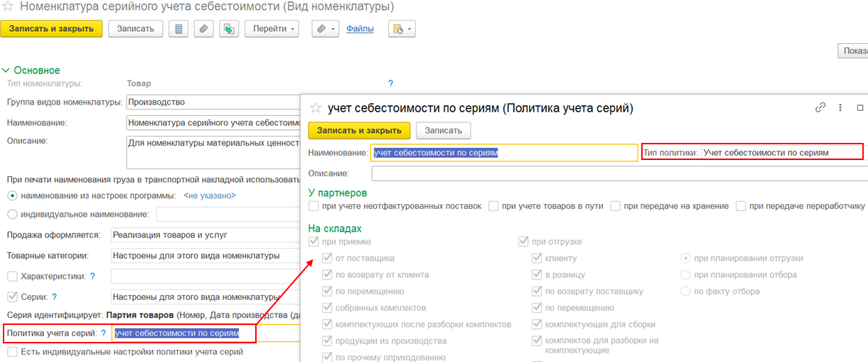Viewport: 868px width, 364px height.
Task: Check 'Есть индивидуальные настройки политики учета серий'
Action: coord(12,352)
